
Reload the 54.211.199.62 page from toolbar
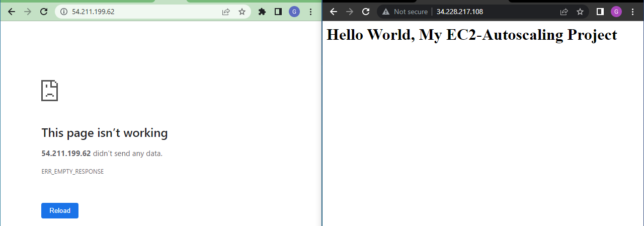click(44, 12)
